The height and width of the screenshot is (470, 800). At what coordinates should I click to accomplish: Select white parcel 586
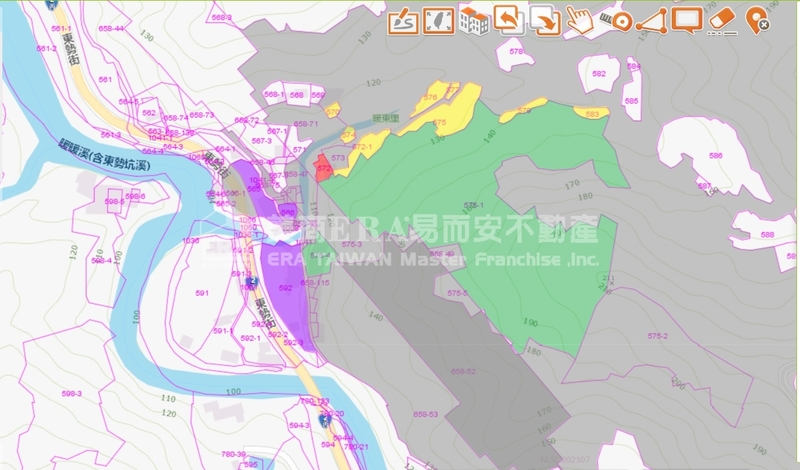click(x=715, y=156)
